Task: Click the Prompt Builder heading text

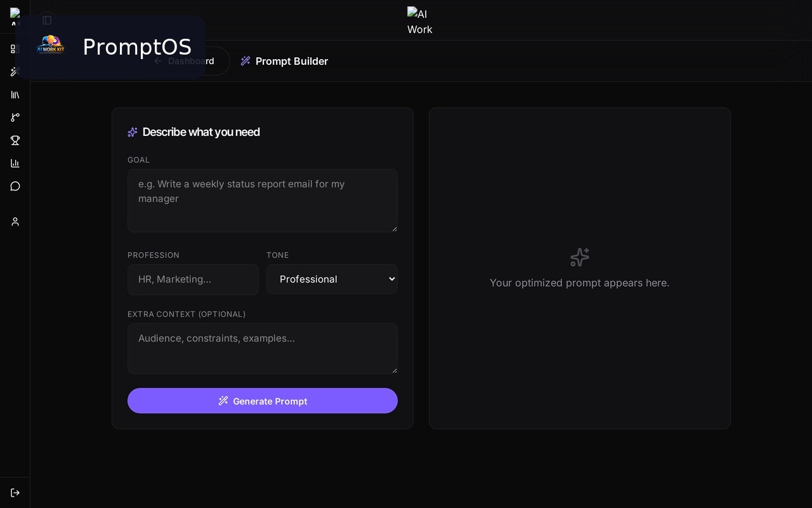Action: 292,61
